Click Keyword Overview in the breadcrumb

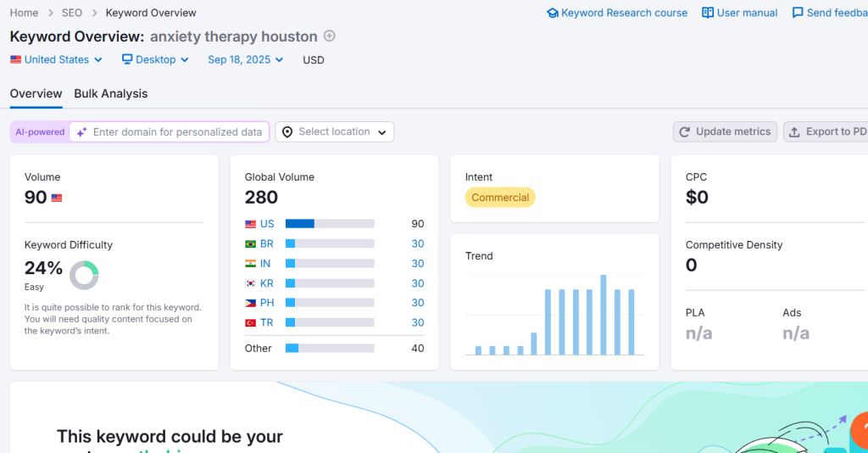[151, 13]
